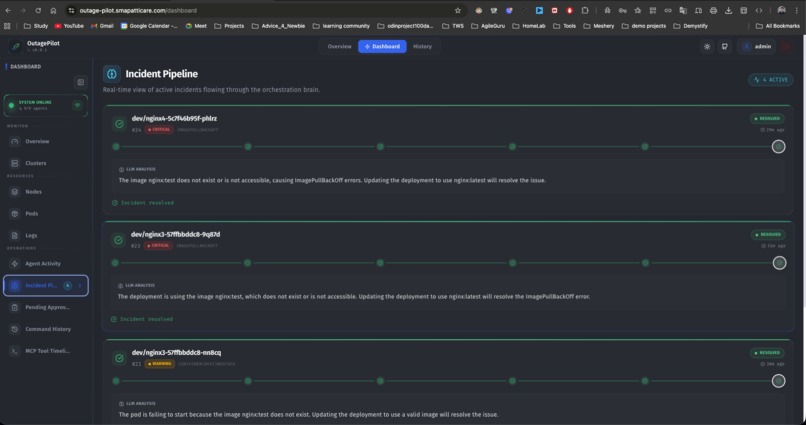This screenshot has height=425, width=806.
Task: Click the final pipeline stage circle of incident #21
Action: click(x=778, y=381)
